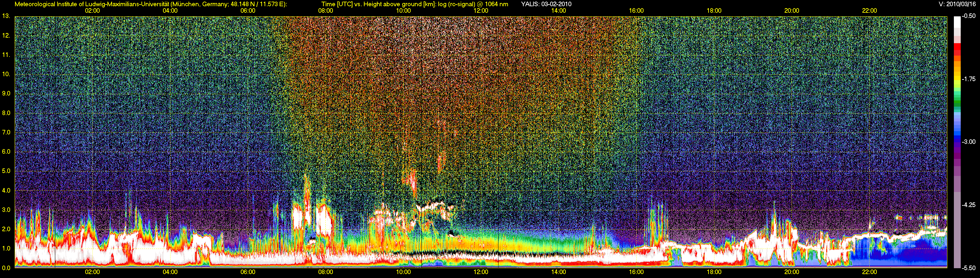Click the 04:00 label on the top time axis
This screenshot has width=980, height=278.
point(170,11)
